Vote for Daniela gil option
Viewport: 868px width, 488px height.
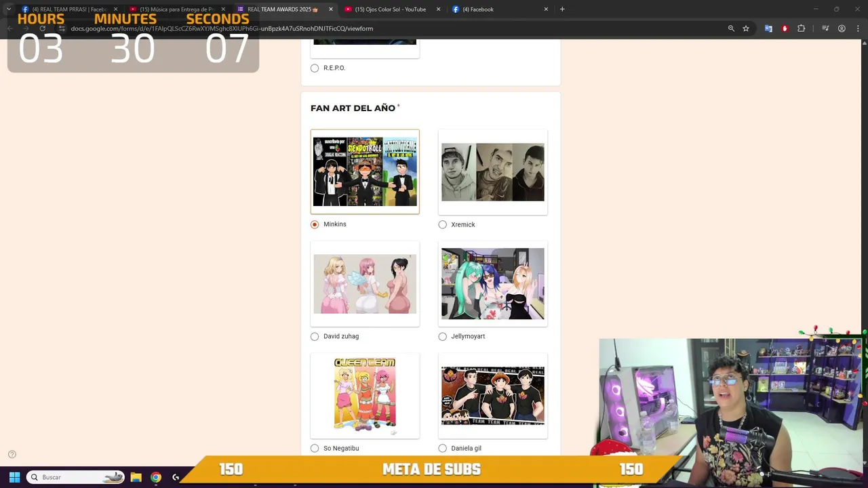[x=443, y=448]
